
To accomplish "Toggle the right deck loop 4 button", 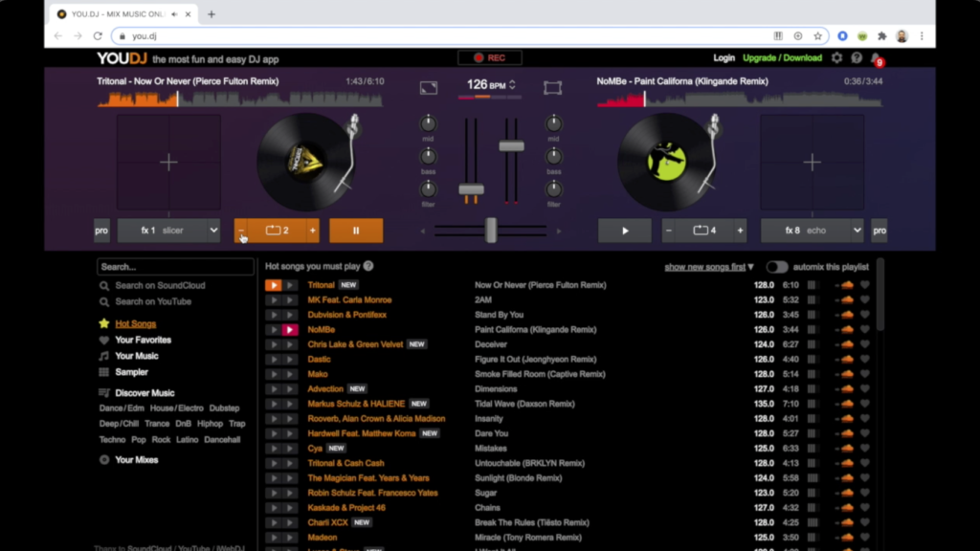I will [704, 231].
